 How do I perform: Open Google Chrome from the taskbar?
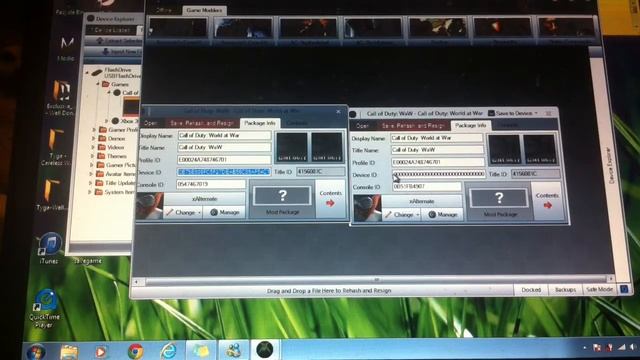(x=135, y=351)
